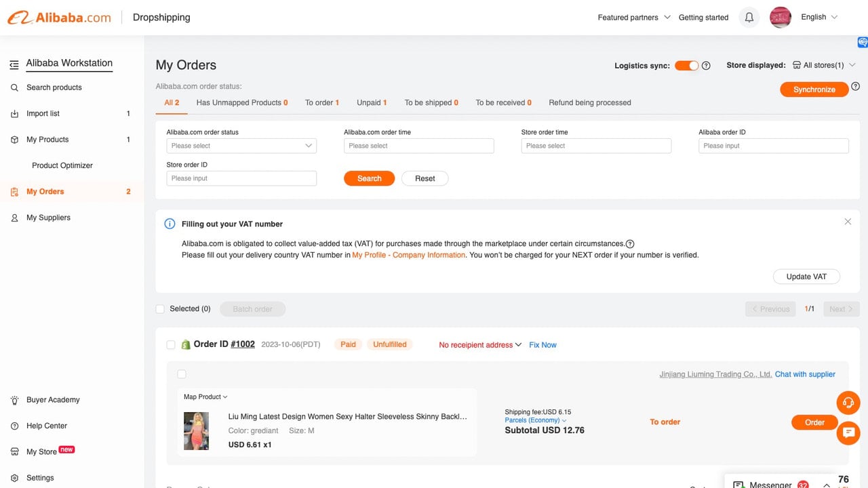Viewport: 868px width, 488px height.
Task: Open the orange chat bubble icon
Action: tap(848, 432)
